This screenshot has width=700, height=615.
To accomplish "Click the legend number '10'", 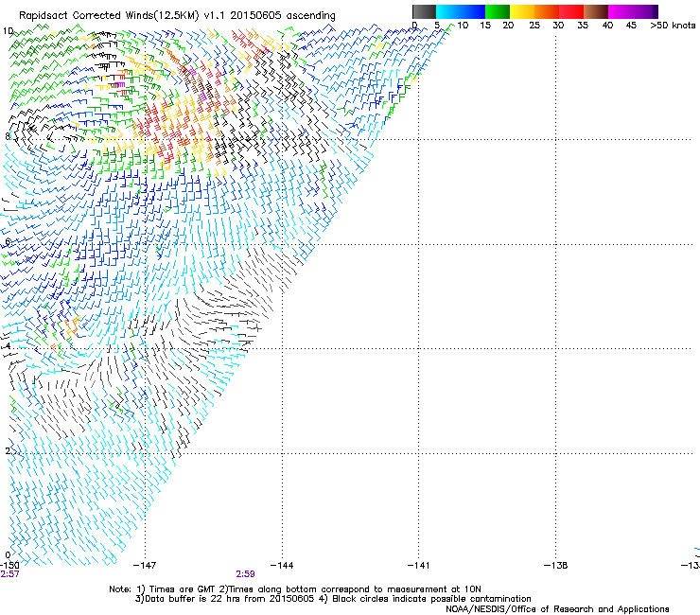I will pyautogui.click(x=463, y=26).
